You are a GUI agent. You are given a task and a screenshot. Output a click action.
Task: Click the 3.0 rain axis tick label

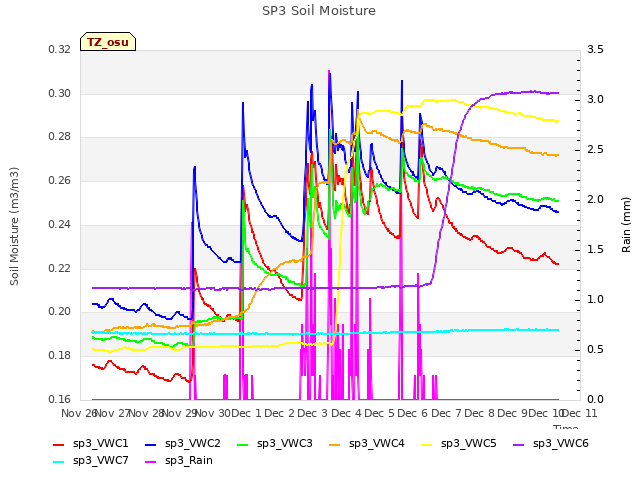tap(595, 100)
